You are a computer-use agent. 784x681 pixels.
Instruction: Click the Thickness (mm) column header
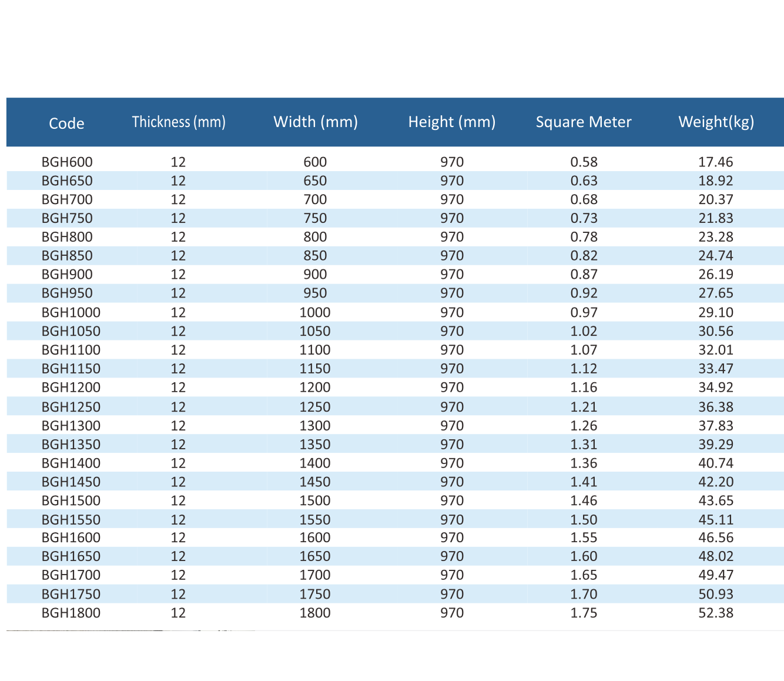179,122
